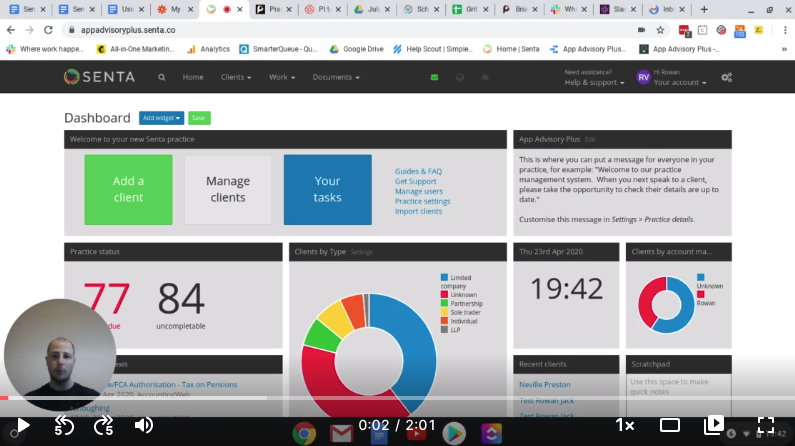Viewport: 795px width, 446px height.
Task: Open Google Chrome from the shelf
Action: [x=304, y=434]
